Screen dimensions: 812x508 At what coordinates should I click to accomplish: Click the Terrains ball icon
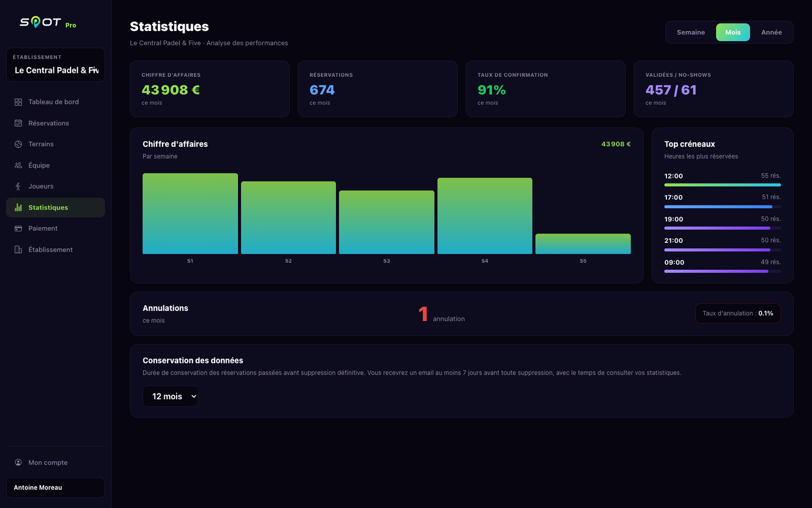pos(18,144)
